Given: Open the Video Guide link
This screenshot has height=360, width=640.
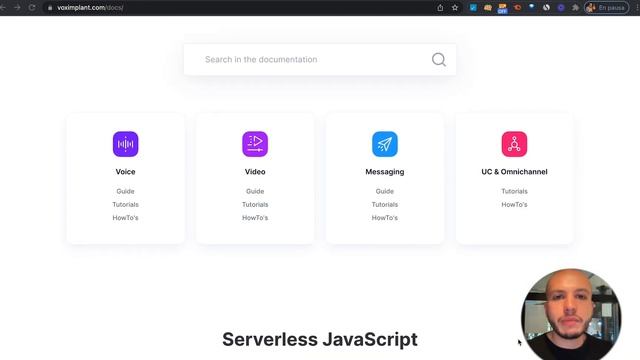Looking at the screenshot, I should pyautogui.click(x=255, y=191).
